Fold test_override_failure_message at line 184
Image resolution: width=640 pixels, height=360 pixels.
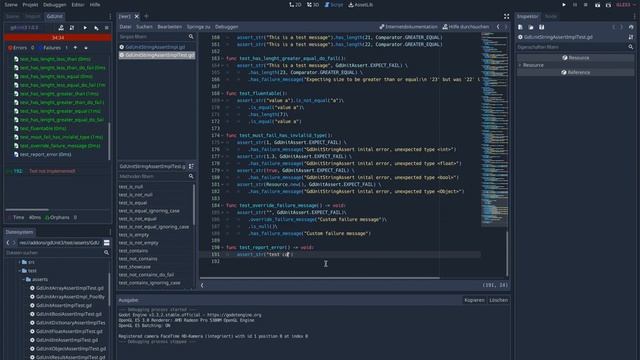click(222, 205)
